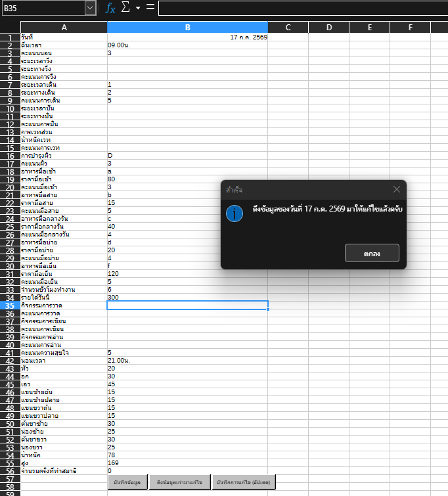Select column A header

[64, 28]
